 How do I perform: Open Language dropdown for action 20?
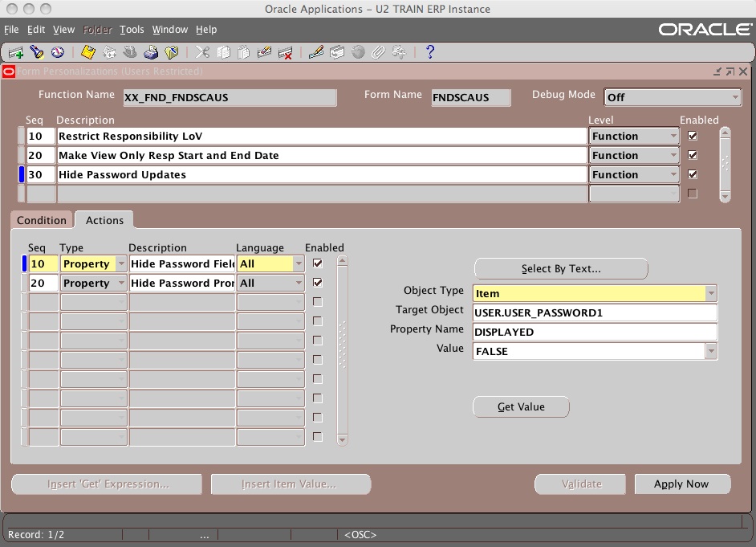click(299, 284)
